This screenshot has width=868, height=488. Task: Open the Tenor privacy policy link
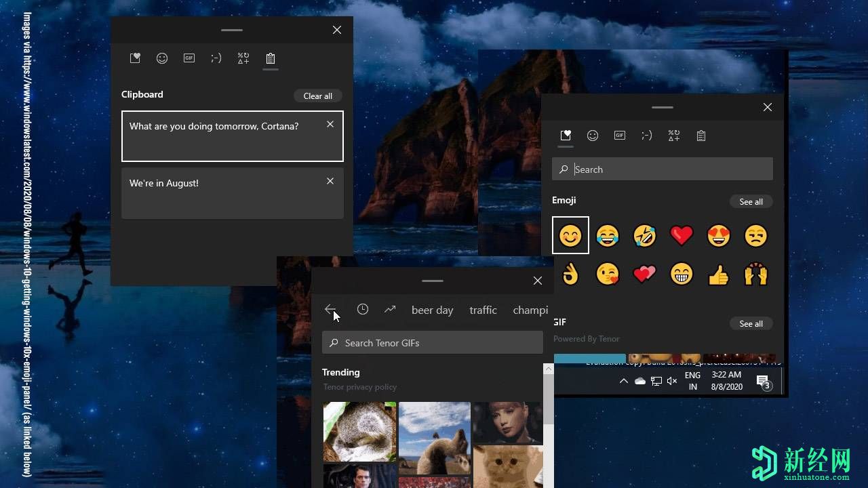[360, 386]
